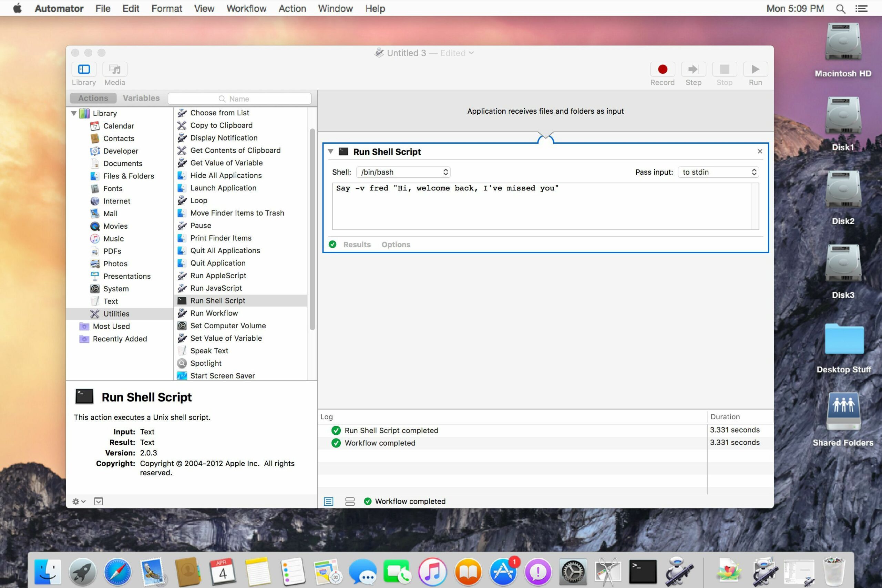
Task: Select Developer category
Action: (x=121, y=151)
